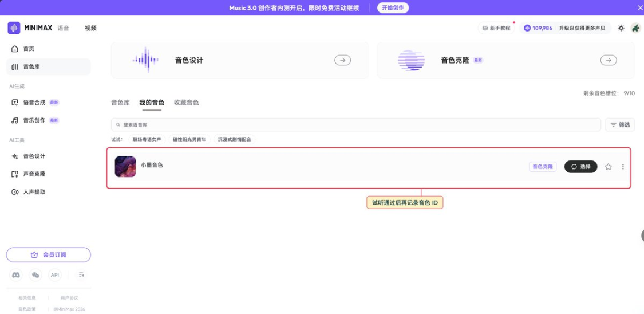Screen dimensions: 644x314
Task: Focus the 搜索语音库 search field
Action: (356, 124)
